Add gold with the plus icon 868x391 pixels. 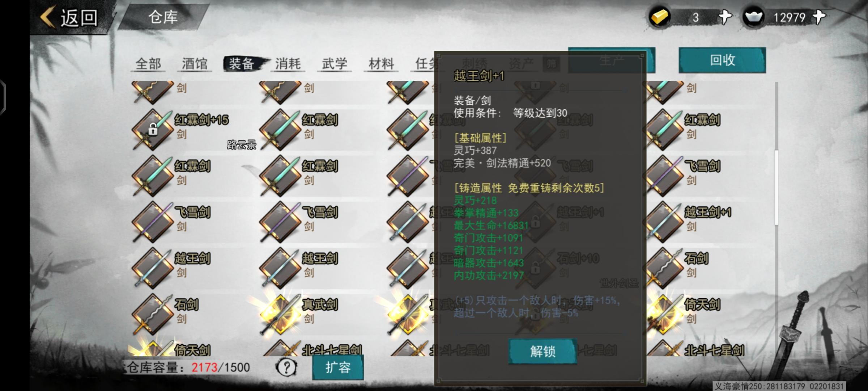pyautogui.click(x=724, y=17)
